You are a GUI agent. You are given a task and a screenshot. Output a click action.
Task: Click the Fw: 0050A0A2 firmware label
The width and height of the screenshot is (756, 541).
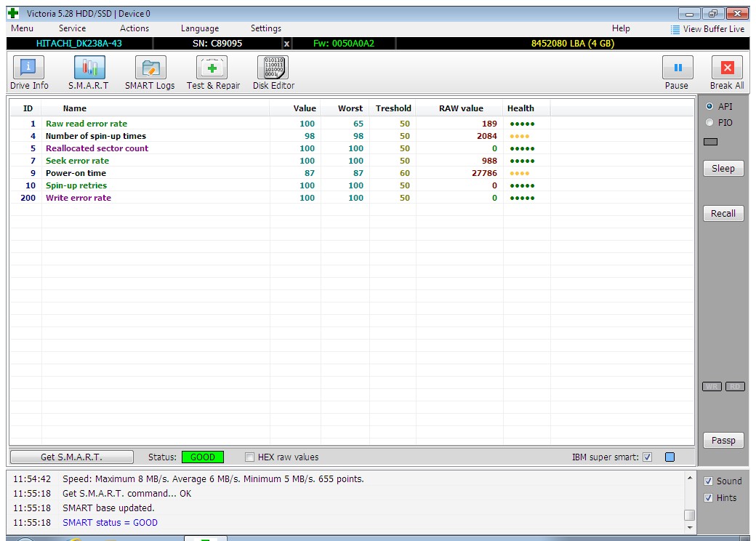344,44
